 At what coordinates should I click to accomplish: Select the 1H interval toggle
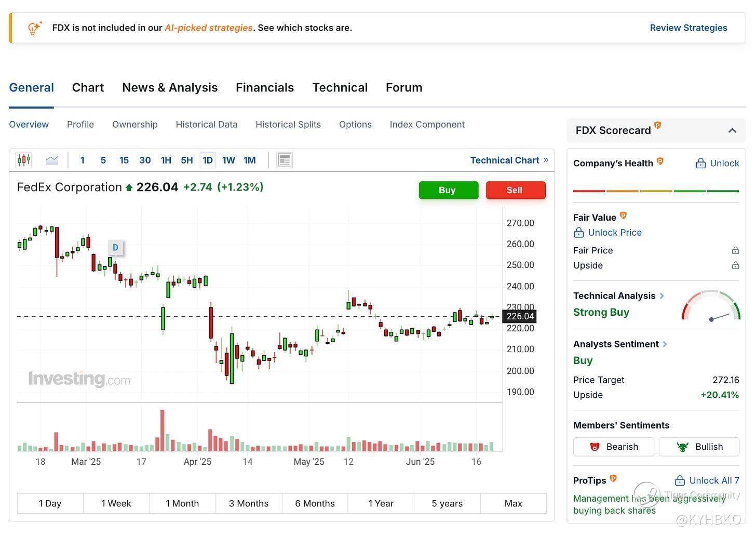click(x=166, y=160)
